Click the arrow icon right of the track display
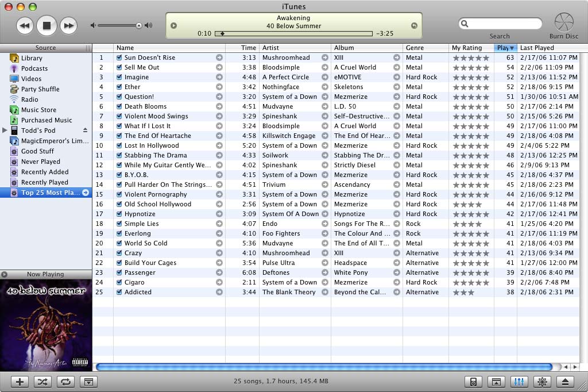The height and width of the screenshot is (392, 588). [414, 25]
